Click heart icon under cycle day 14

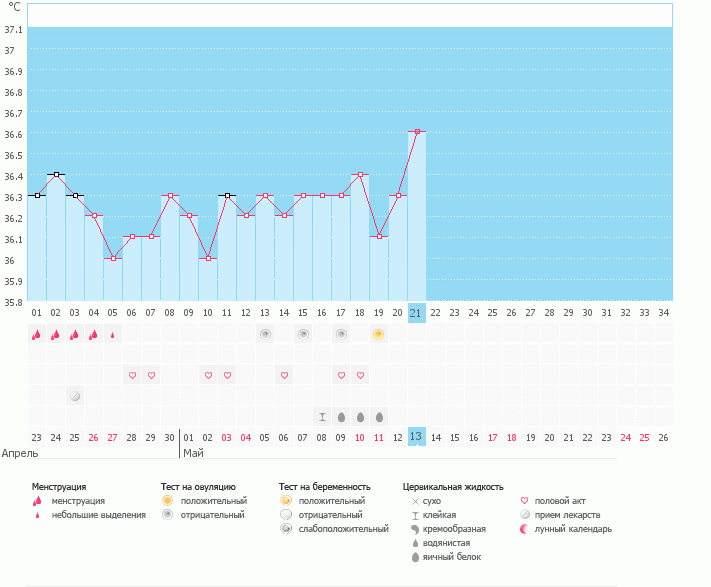284,375
